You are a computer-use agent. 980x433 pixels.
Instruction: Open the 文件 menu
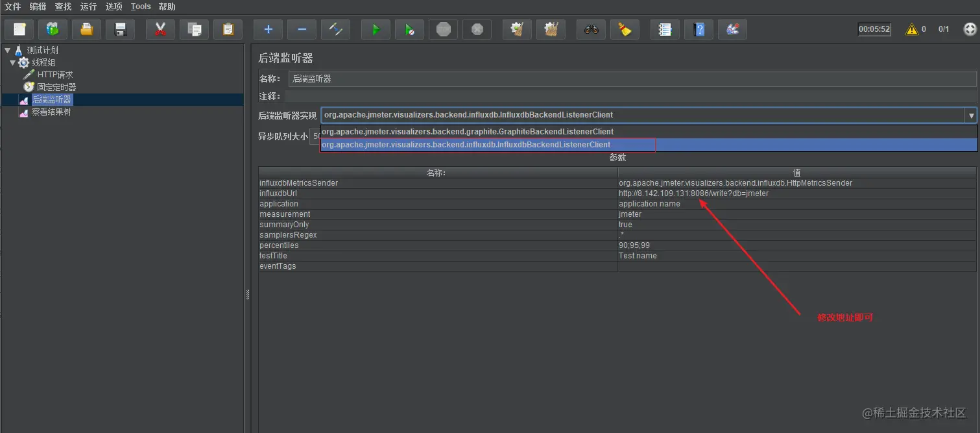tap(13, 6)
